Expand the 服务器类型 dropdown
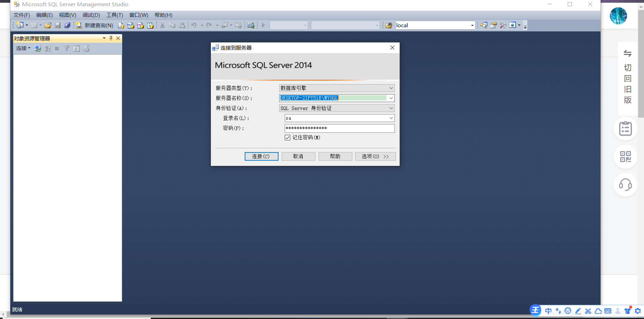Image resolution: width=644 pixels, height=319 pixels. click(391, 88)
